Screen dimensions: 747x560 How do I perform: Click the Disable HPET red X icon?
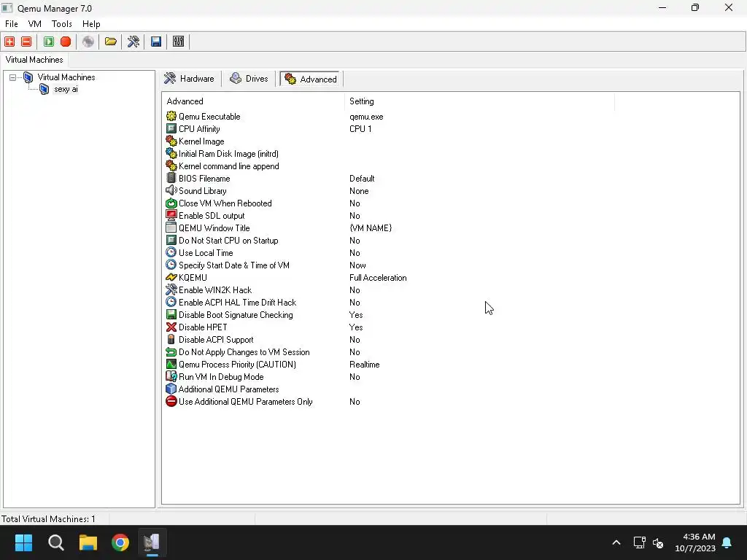coord(171,327)
